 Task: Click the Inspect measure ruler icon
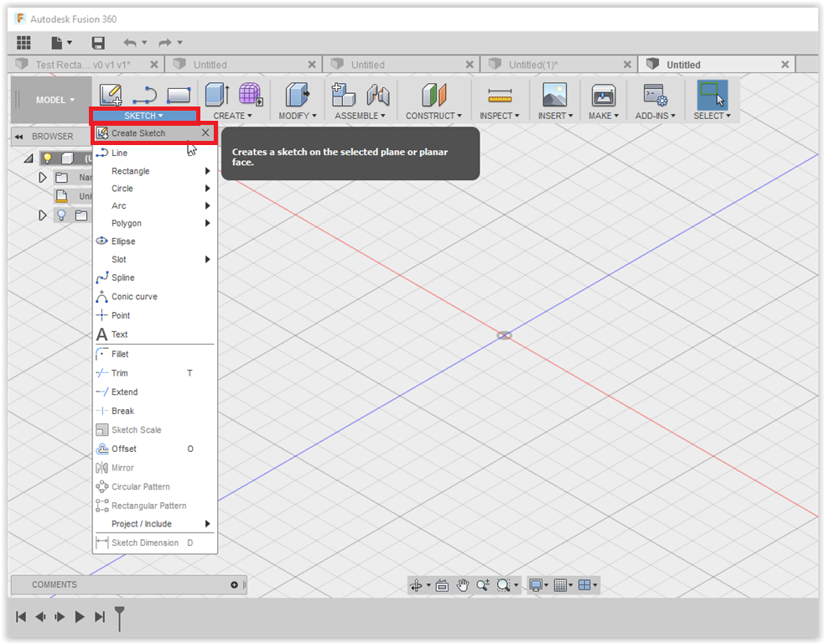click(x=500, y=95)
